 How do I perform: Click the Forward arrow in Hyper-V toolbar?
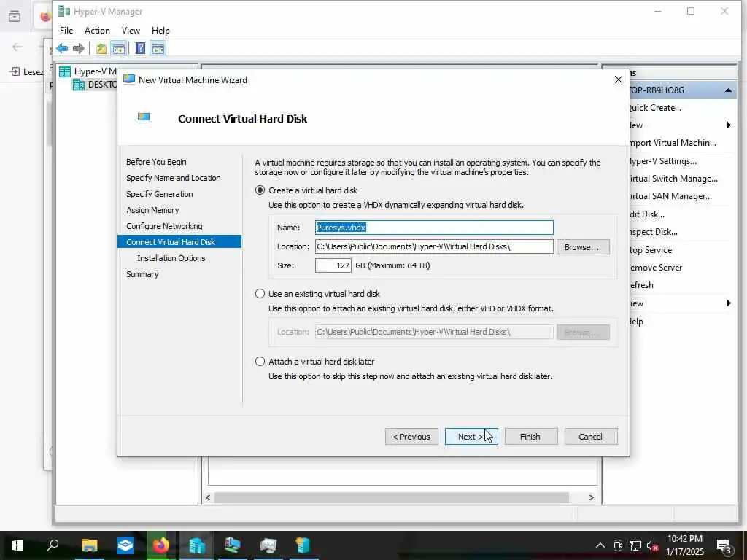[x=79, y=49]
